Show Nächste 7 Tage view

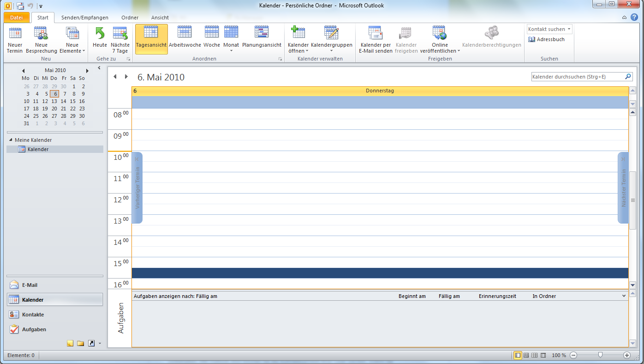[120, 39]
